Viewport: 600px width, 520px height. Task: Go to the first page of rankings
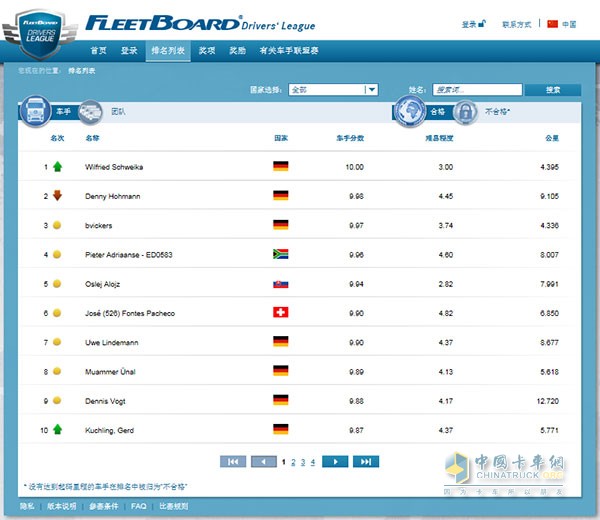(233, 461)
